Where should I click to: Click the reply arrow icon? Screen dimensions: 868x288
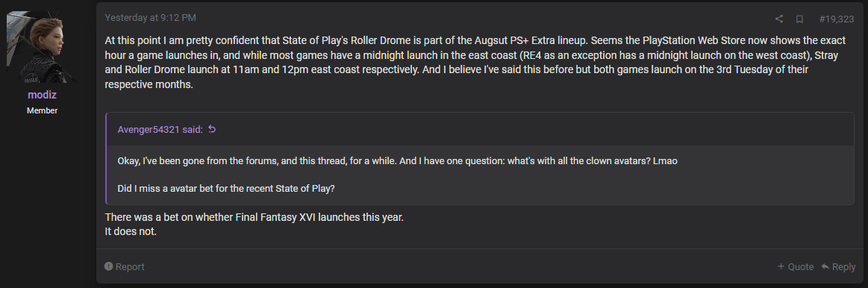coord(825,266)
